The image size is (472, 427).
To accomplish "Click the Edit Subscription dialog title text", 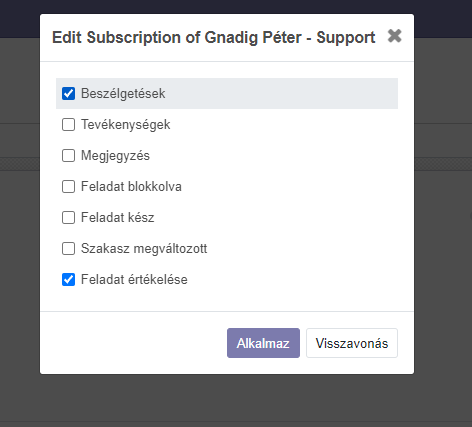I will pos(214,37).
